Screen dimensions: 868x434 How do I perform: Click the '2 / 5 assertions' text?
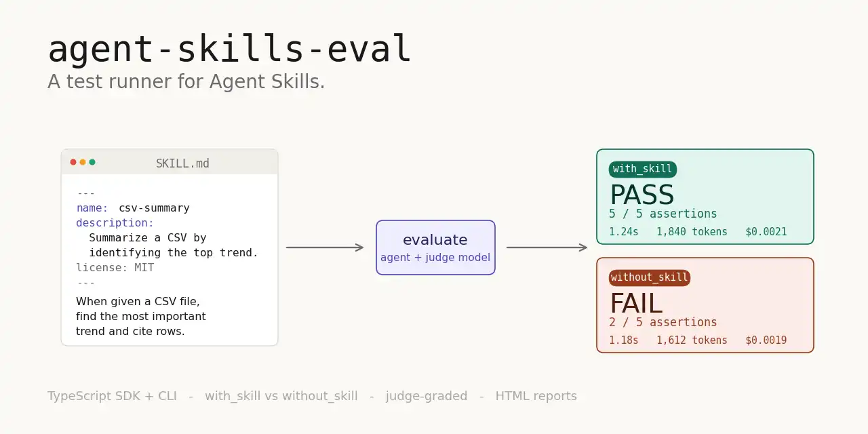[x=663, y=322]
